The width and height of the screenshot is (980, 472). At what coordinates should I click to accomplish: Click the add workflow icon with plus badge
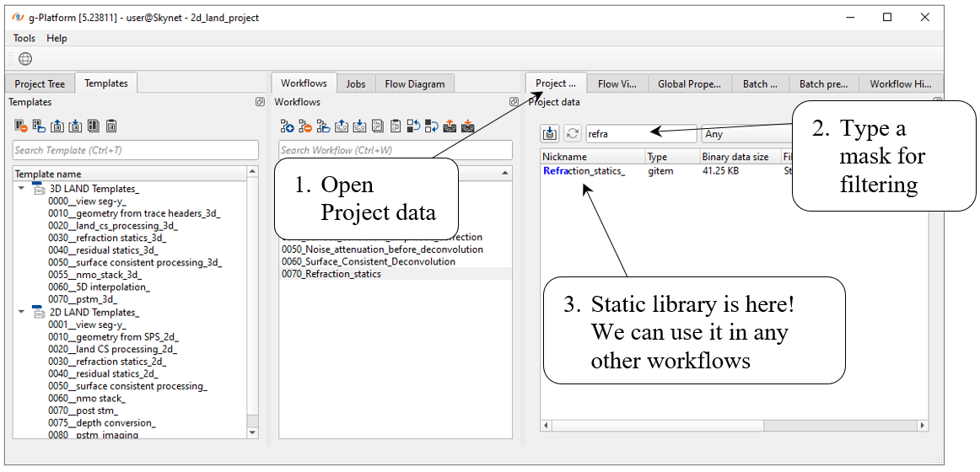click(x=287, y=126)
